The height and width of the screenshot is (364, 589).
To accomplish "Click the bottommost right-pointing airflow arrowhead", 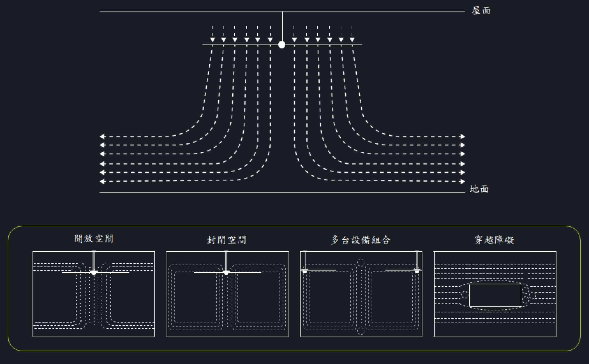I will [x=462, y=182].
